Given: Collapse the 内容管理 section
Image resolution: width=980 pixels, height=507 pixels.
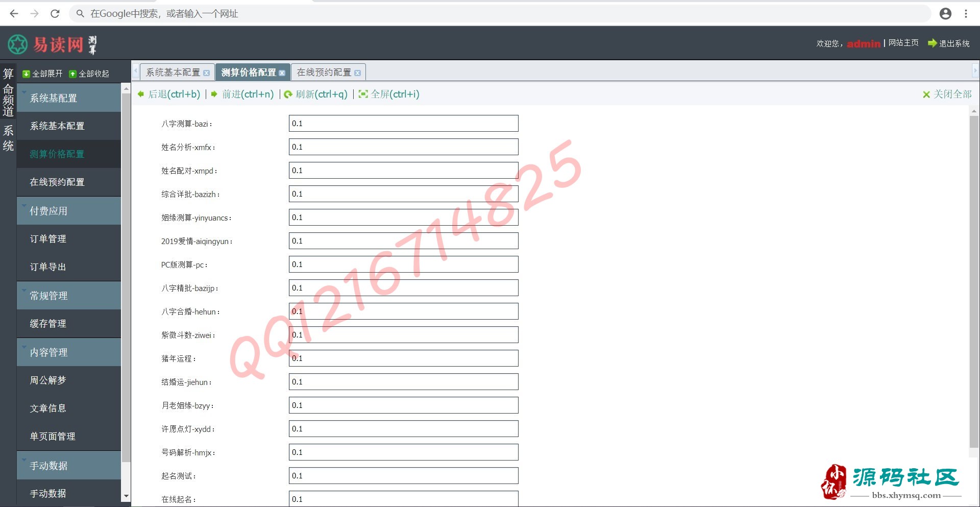Looking at the screenshot, I should (68, 352).
